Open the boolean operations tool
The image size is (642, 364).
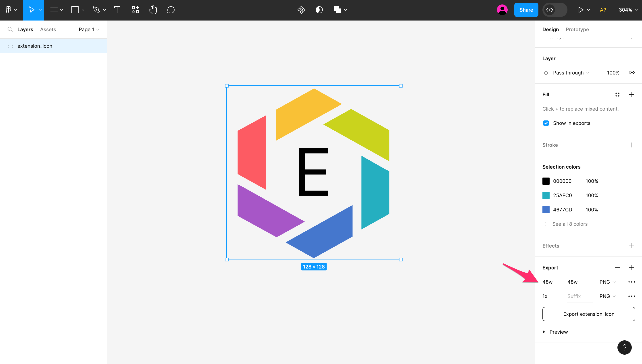[338, 10]
